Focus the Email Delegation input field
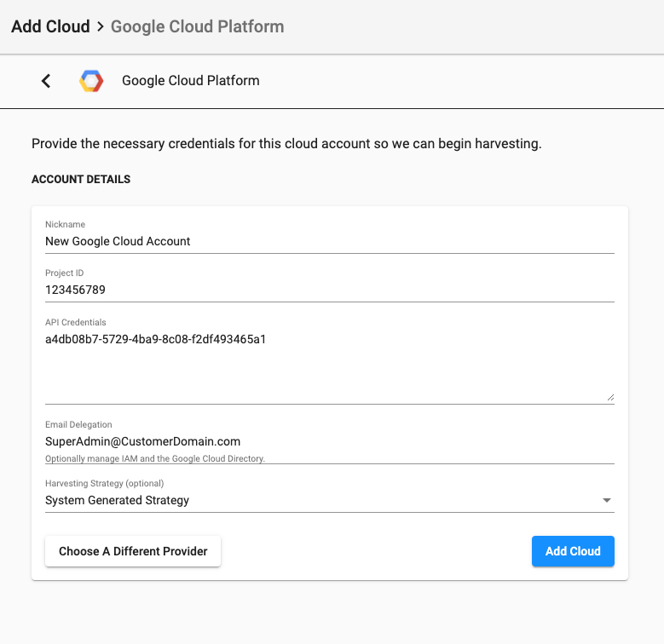This screenshot has height=644, width=664. (x=330, y=441)
